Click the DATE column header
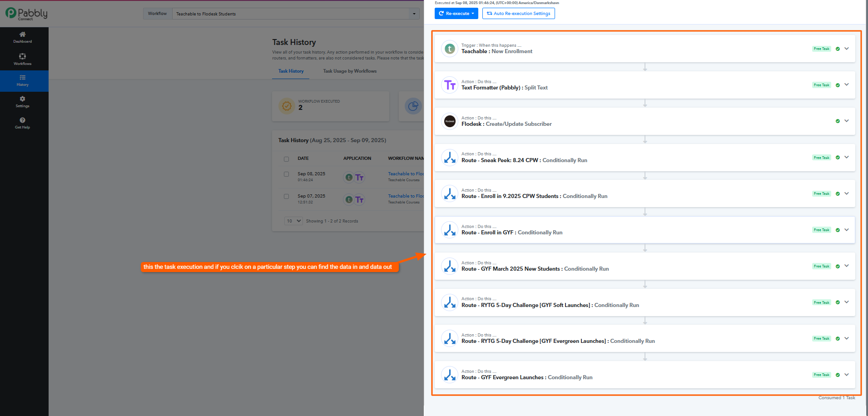The width and height of the screenshot is (868, 416). 303,158
